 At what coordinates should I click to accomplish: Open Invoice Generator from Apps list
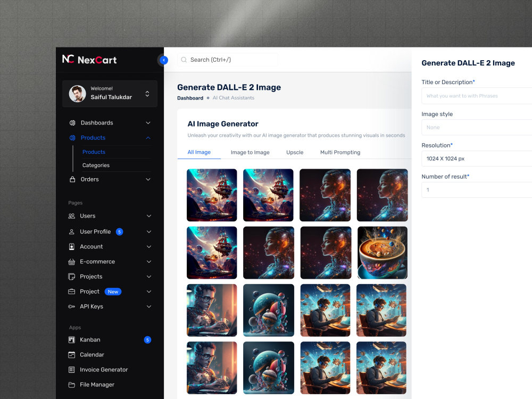click(x=104, y=370)
